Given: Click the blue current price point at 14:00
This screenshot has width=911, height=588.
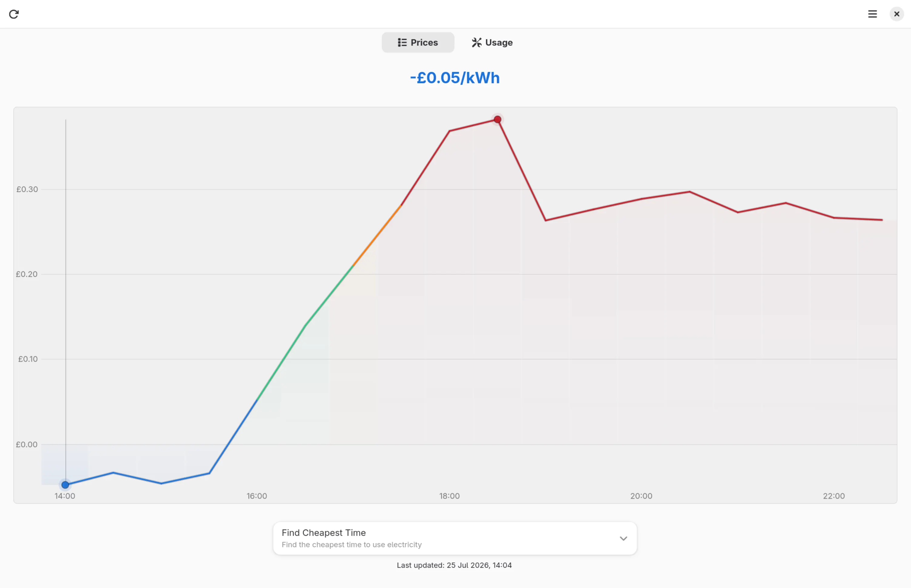Looking at the screenshot, I should pyautogui.click(x=65, y=485).
